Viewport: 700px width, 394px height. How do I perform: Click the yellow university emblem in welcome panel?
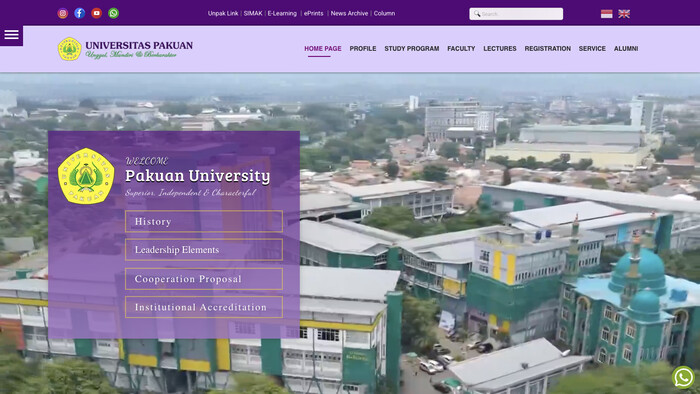86,176
